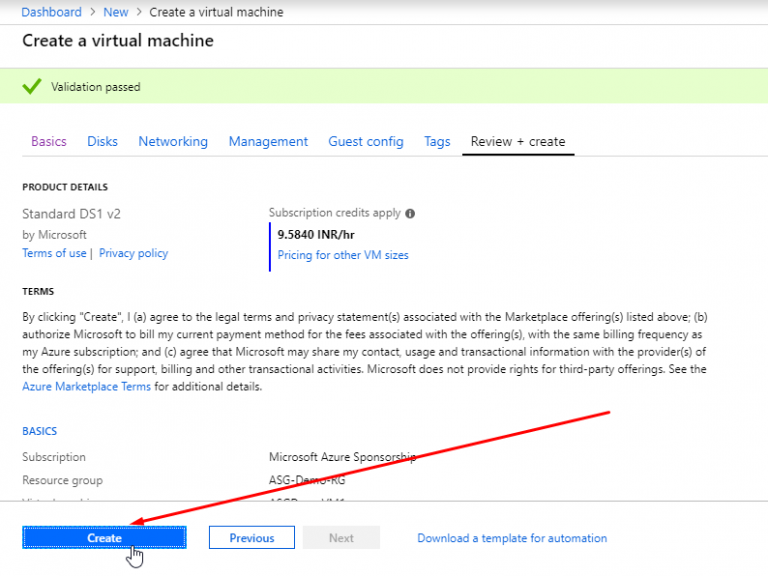This screenshot has width=768, height=576.
Task: Select the Networking tab
Action: tap(173, 141)
